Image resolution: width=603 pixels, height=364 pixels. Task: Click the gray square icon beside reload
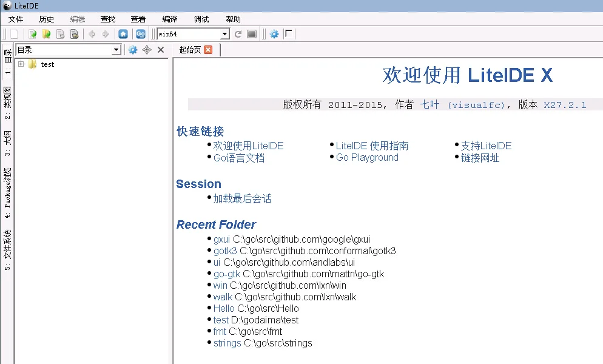coord(252,34)
